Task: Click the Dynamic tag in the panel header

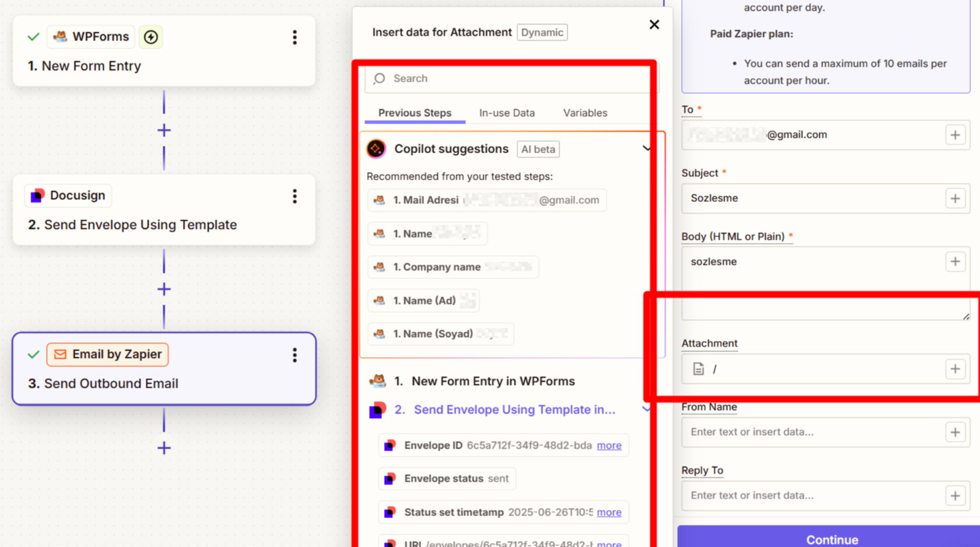Action: [x=542, y=32]
